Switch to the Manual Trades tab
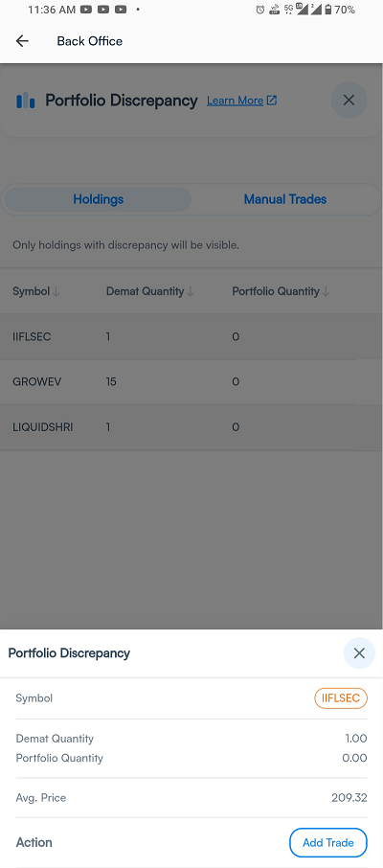Viewport: 383px width, 868px height. click(x=285, y=199)
